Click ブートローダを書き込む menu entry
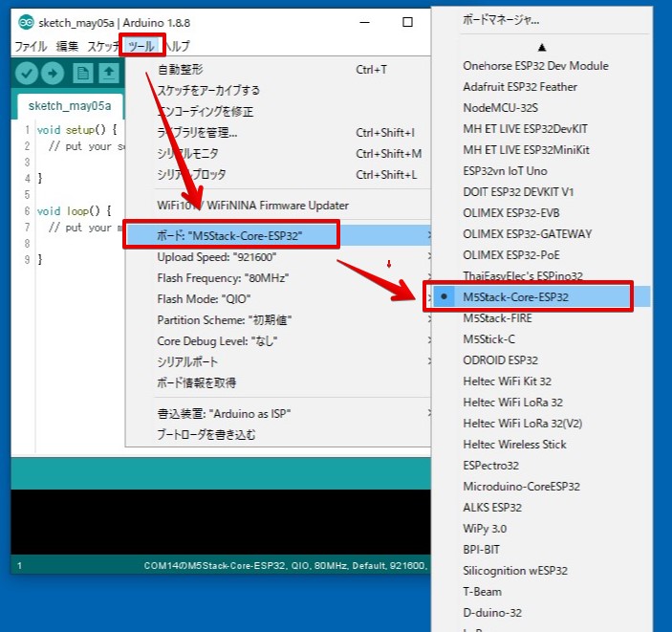The height and width of the screenshot is (632, 672). (x=278, y=435)
